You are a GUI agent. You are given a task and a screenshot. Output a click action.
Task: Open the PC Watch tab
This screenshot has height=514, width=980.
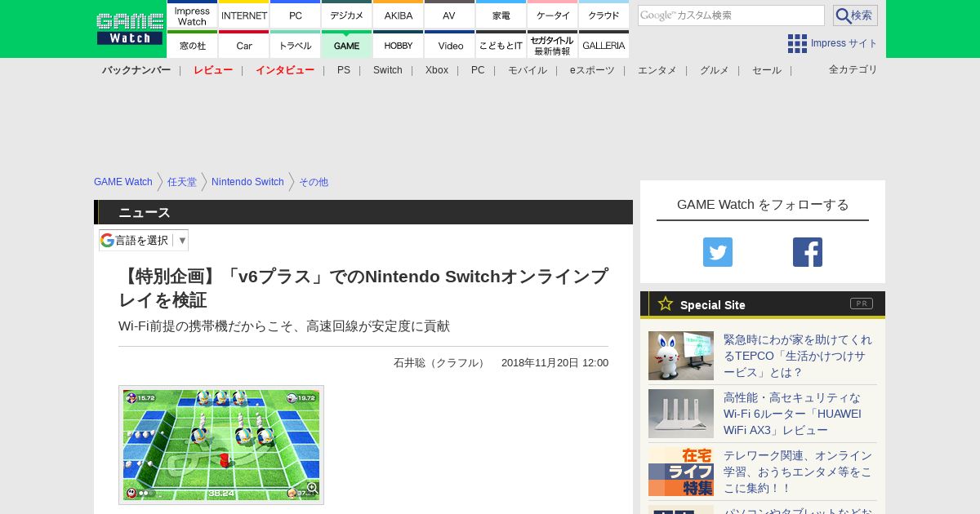click(x=295, y=14)
